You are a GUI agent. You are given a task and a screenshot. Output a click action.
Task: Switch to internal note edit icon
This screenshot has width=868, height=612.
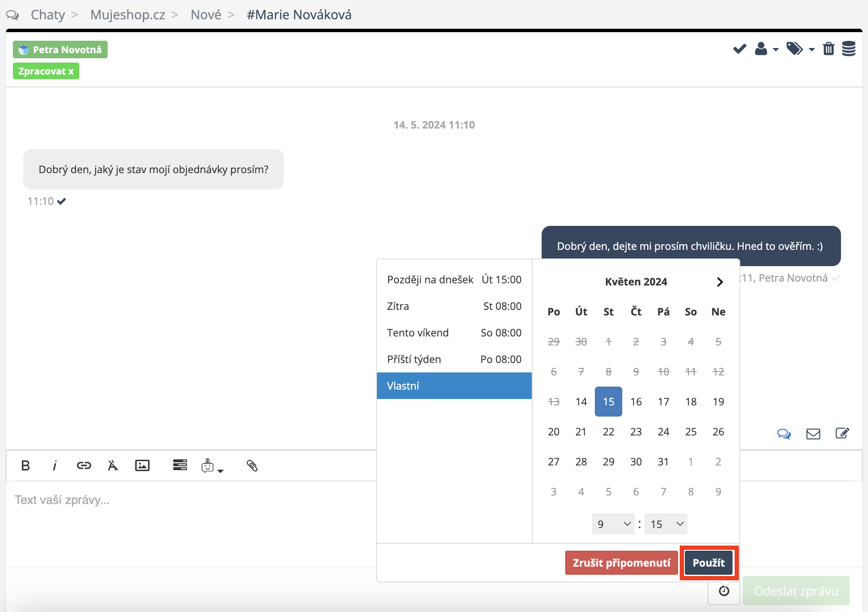(842, 434)
